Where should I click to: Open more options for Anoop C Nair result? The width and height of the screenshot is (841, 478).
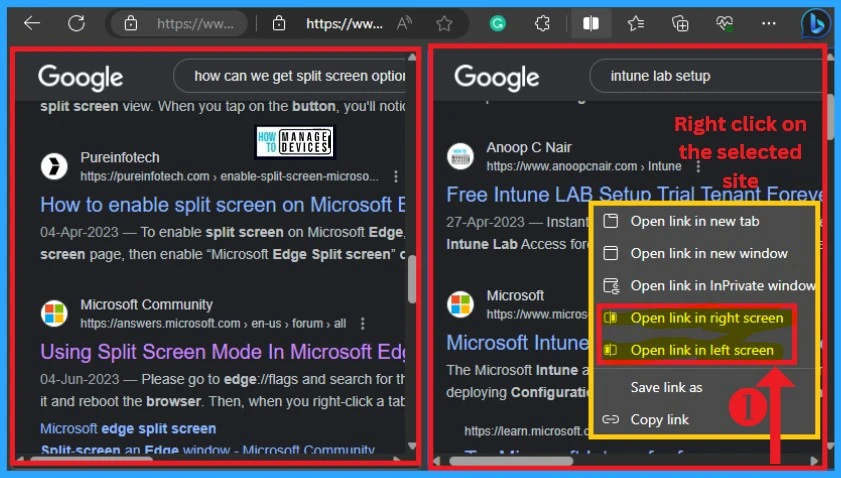698,166
